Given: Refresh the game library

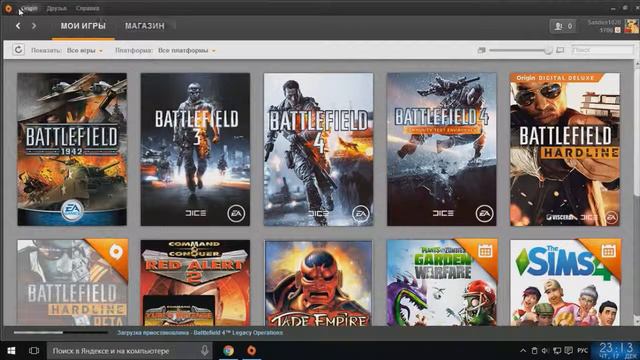Looking at the screenshot, I should (x=18, y=50).
